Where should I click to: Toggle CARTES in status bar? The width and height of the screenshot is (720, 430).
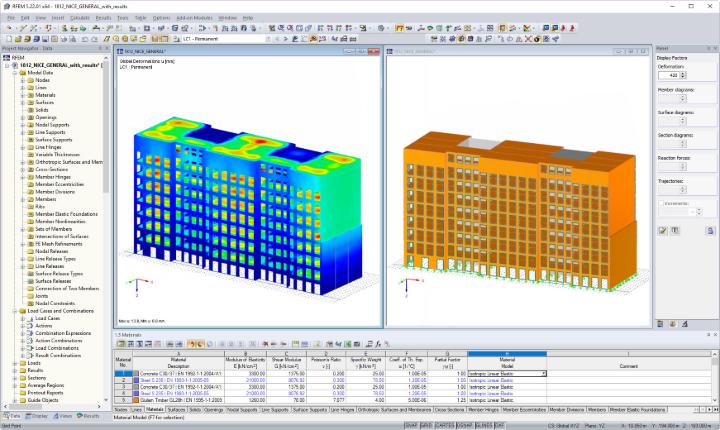(444, 425)
